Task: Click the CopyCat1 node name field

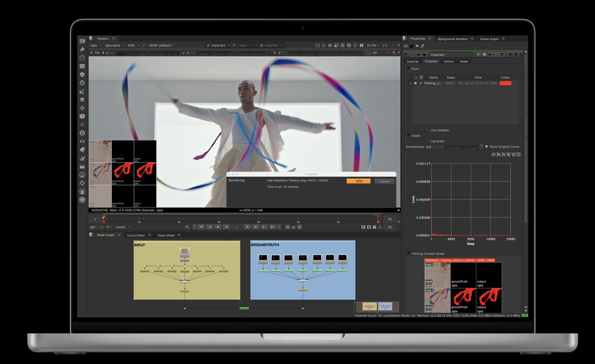Action: [x=450, y=55]
